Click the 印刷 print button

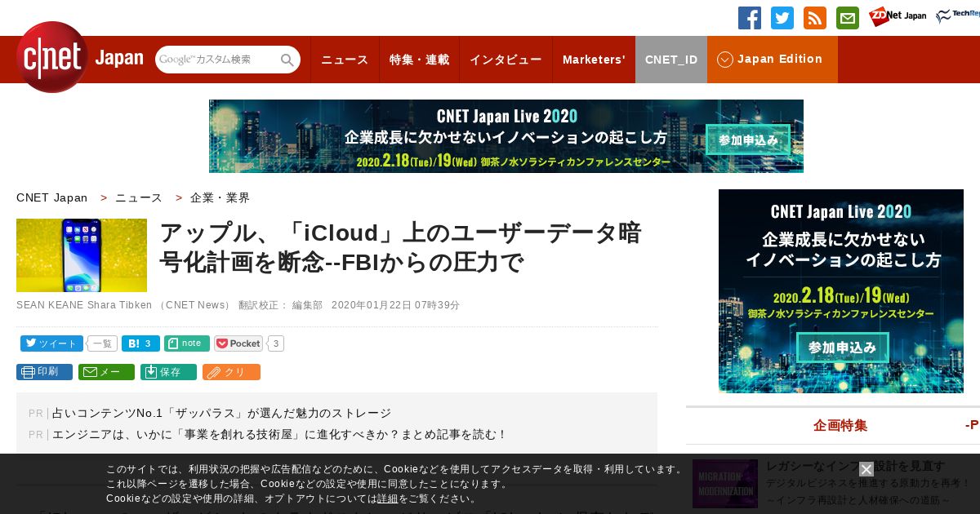point(44,372)
